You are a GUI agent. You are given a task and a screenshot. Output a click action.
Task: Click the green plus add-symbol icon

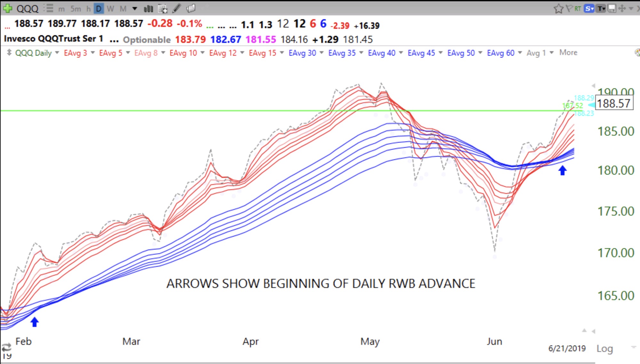click(7, 8)
